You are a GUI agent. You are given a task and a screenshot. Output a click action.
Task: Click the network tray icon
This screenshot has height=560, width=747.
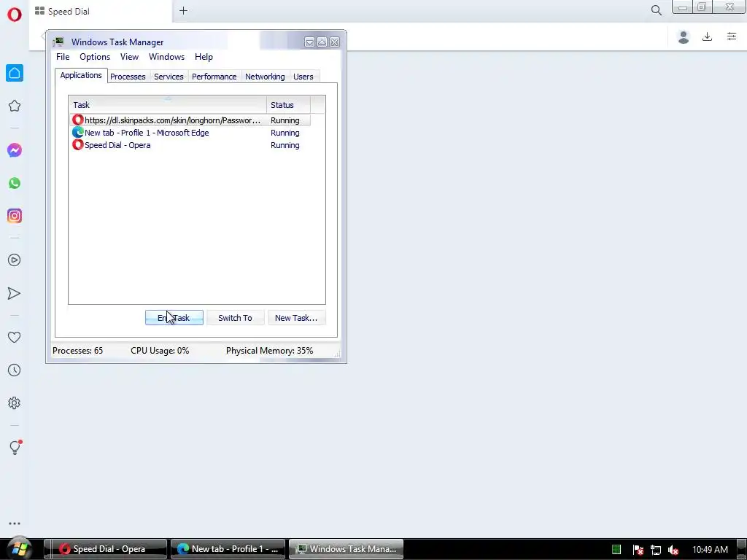coord(656,550)
